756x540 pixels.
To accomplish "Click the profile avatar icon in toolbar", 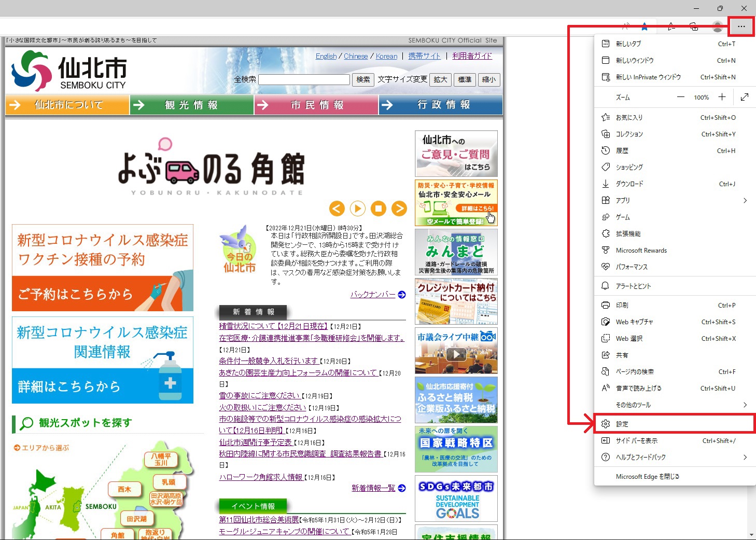I will click(718, 26).
